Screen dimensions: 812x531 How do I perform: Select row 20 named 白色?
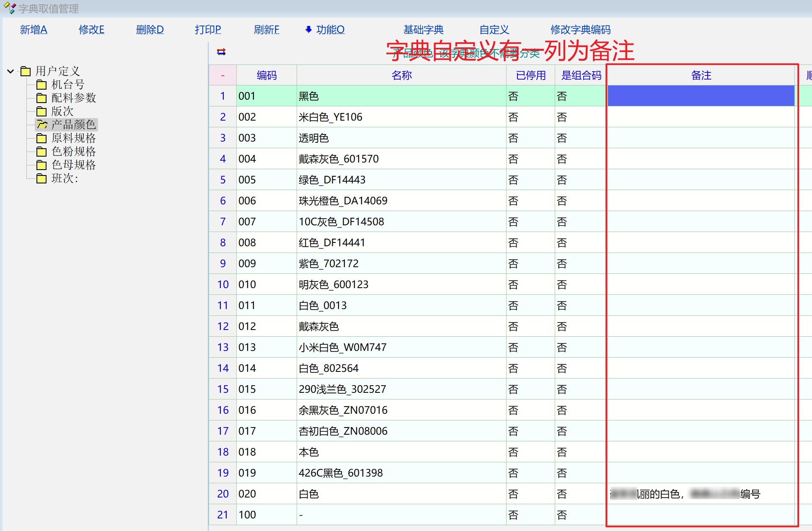(309, 494)
